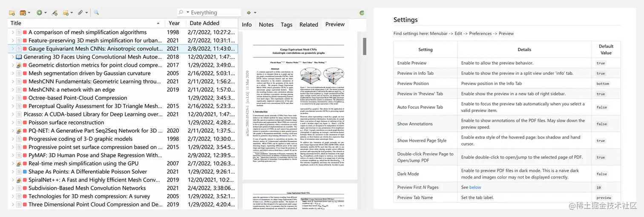Click the document icon of Shape As Points row

[x=19, y=172]
